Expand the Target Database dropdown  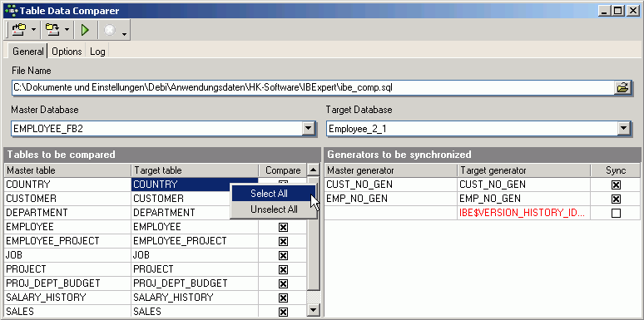[623, 129]
